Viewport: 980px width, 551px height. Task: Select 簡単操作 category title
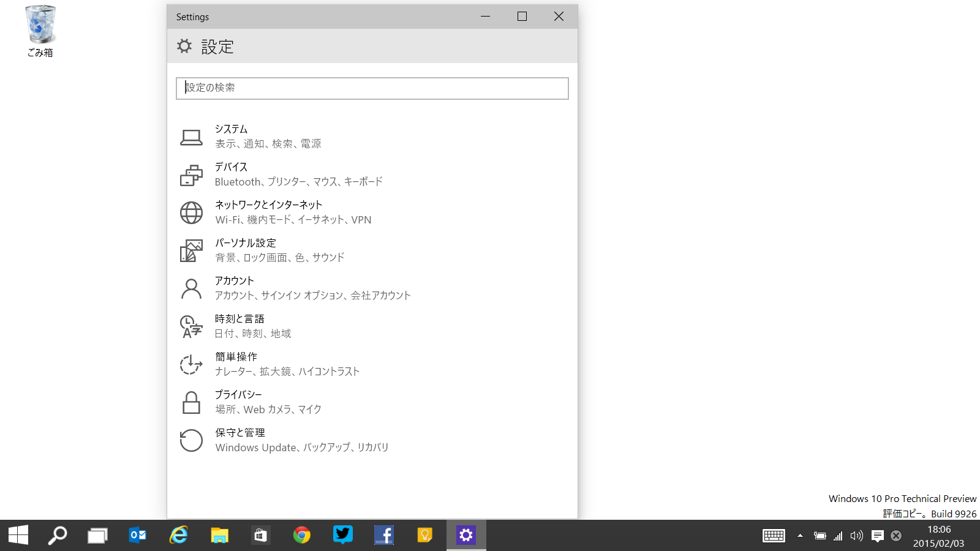point(236,357)
